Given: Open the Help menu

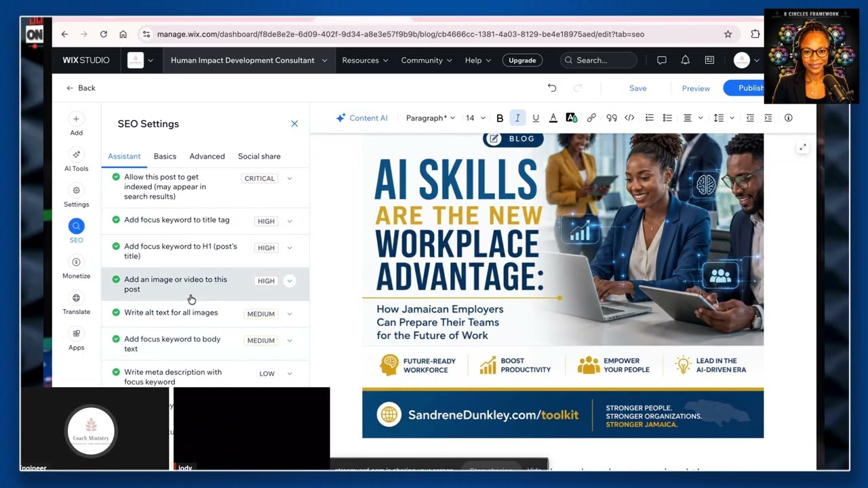Looking at the screenshot, I should tap(478, 60).
